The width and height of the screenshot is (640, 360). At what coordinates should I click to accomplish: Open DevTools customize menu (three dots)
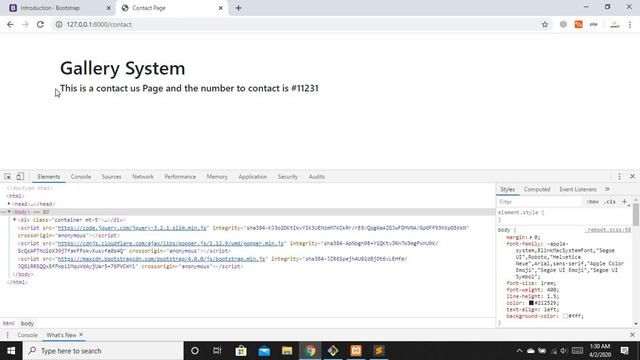point(619,176)
